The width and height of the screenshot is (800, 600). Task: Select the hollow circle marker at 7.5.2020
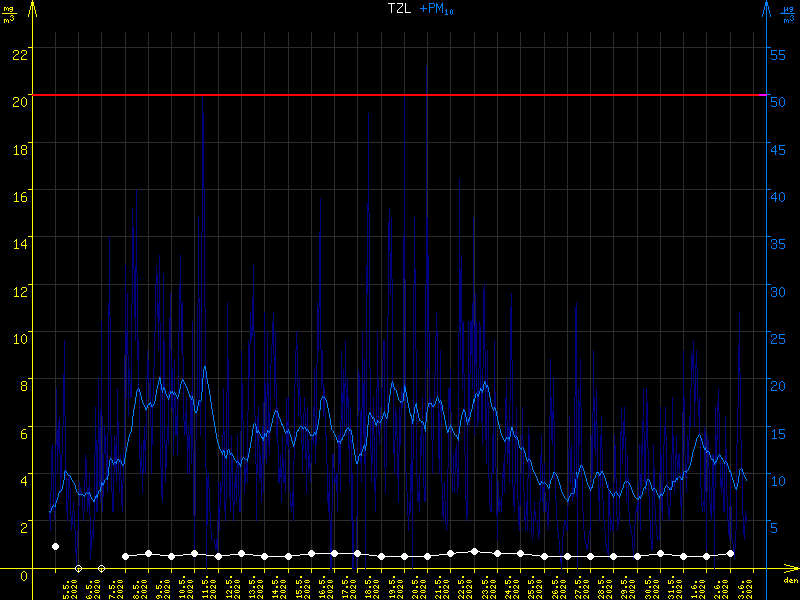pyautogui.click(x=101, y=568)
